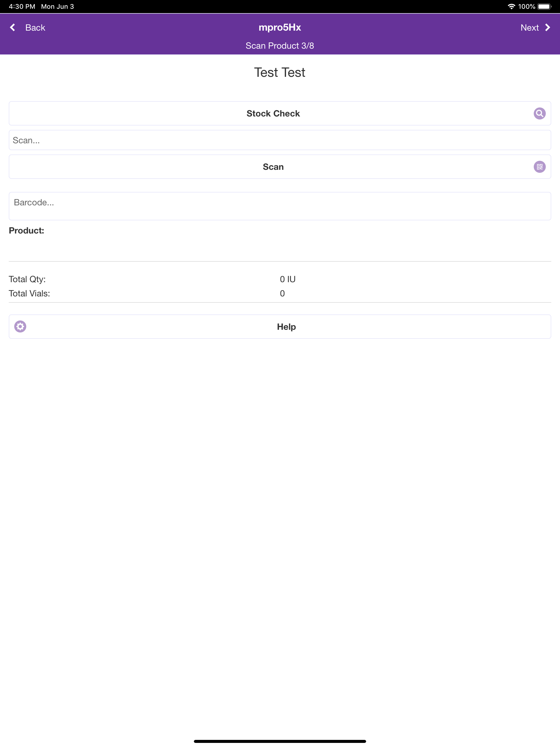
Task: Open the Stock Check button
Action: [x=280, y=113]
